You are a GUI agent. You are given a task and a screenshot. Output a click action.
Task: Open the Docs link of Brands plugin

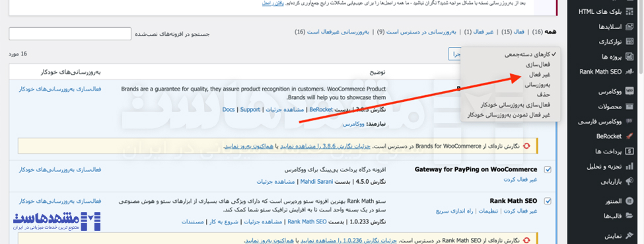(x=229, y=110)
